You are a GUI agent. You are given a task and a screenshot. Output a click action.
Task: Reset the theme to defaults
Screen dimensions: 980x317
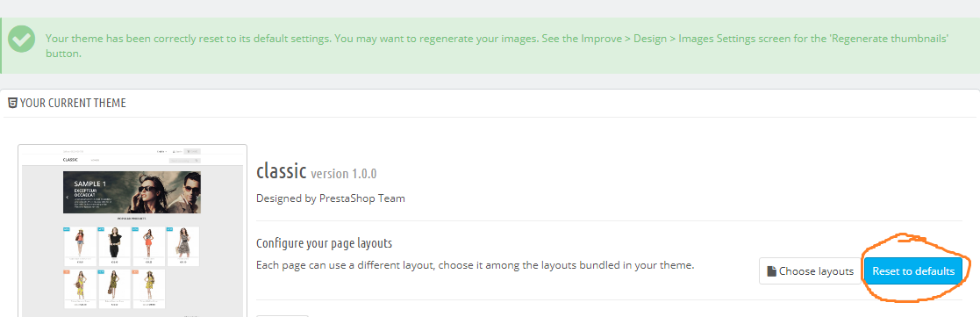tap(913, 271)
